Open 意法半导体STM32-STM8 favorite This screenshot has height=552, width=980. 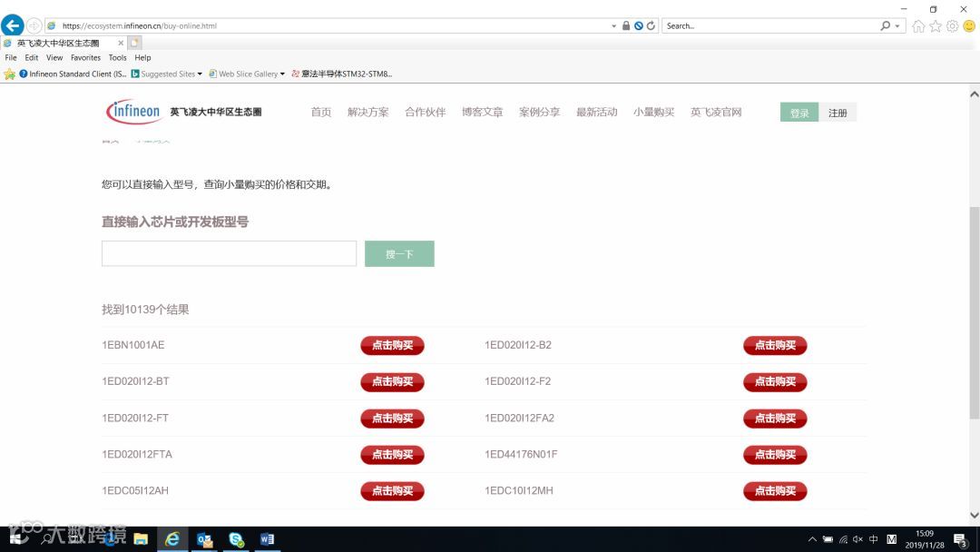point(342,74)
